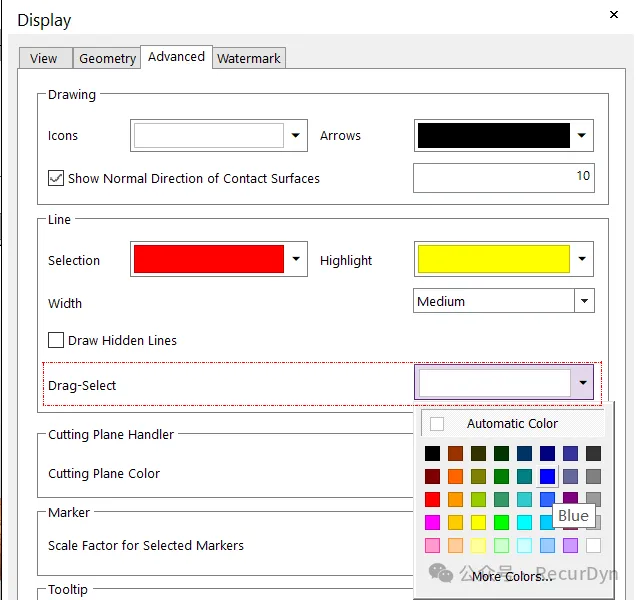Image resolution: width=640 pixels, height=600 pixels.
Task: Enable the Draw Hidden Lines checkbox
Action: click(56, 340)
